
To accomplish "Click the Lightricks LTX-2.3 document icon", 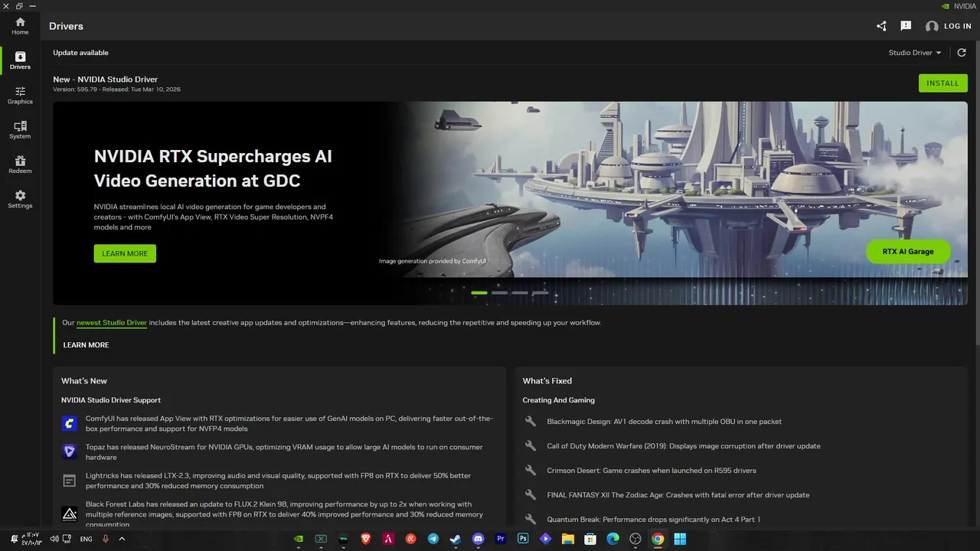I will point(70,481).
